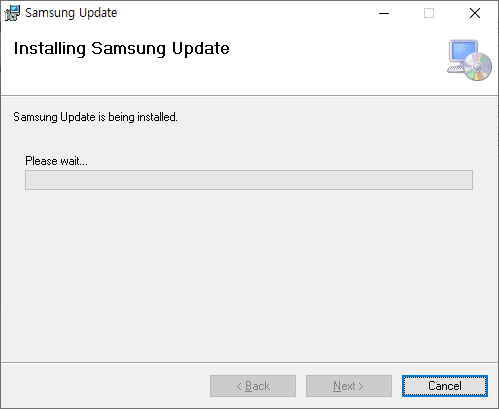Click the CD disc in the setup graphic
499x409 pixels.
click(478, 67)
